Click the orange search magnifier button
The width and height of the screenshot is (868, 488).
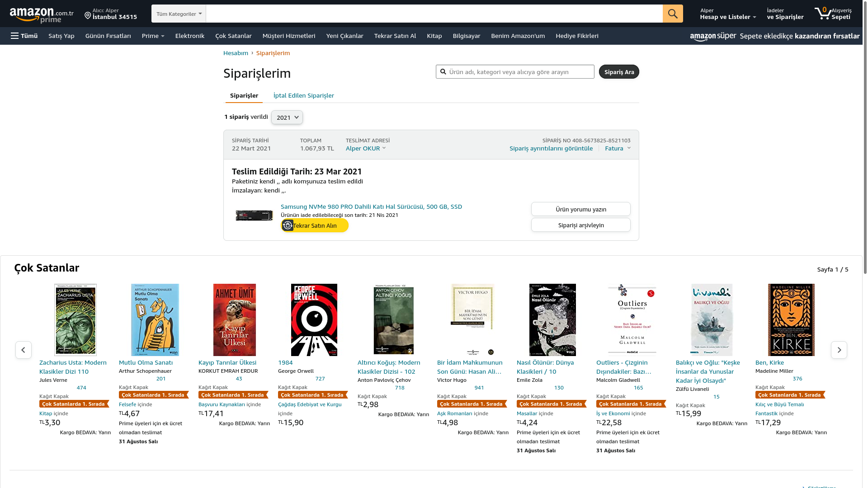(673, 14)
